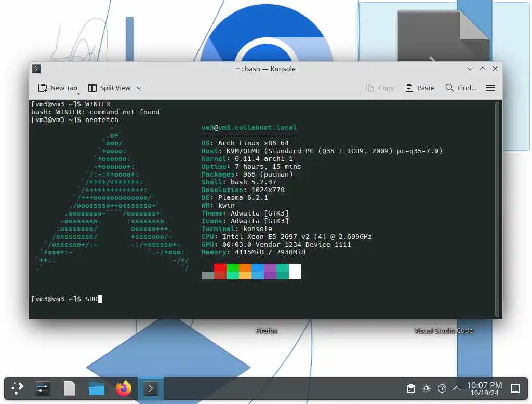Select the Firefox desktop icon label
The height and width of the screenshot is (404, 532).
click(267, 330)
